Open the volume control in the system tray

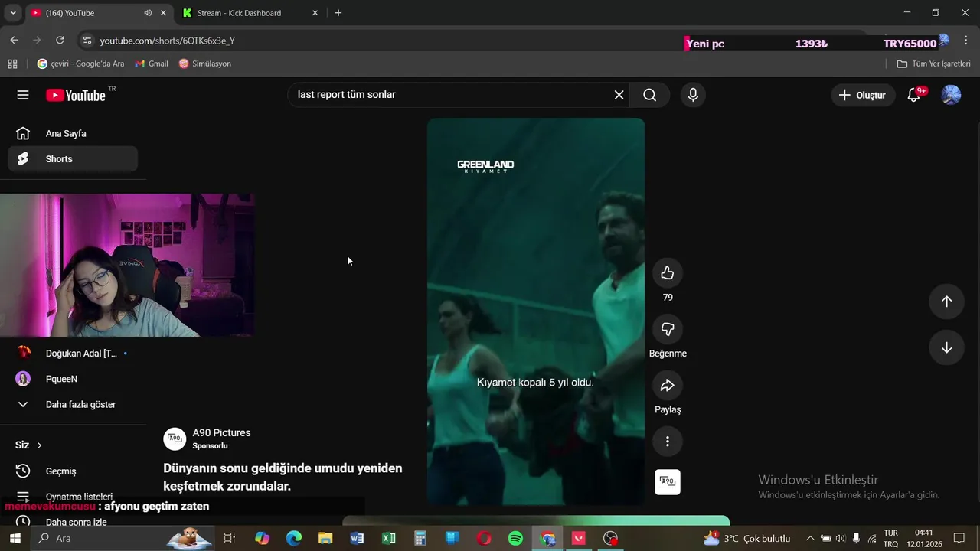(841, 539)
